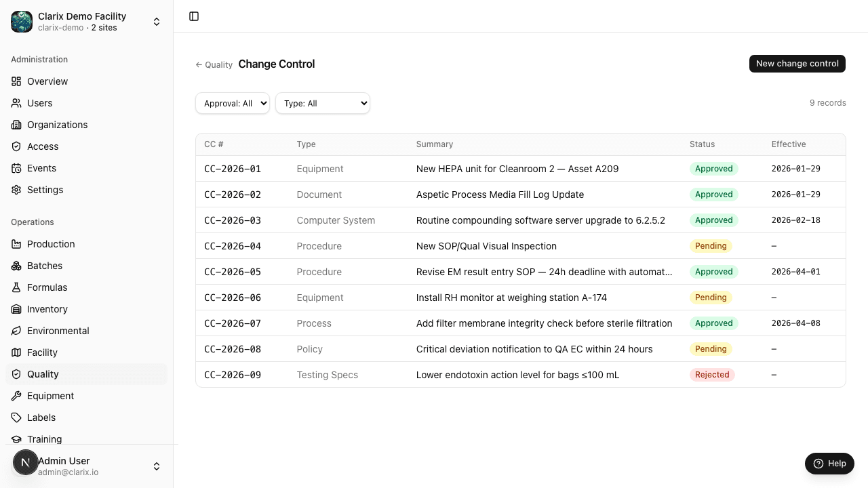Screen dimensions: 868x488
Task: Click the Labels tag icon
Action: 16,418
